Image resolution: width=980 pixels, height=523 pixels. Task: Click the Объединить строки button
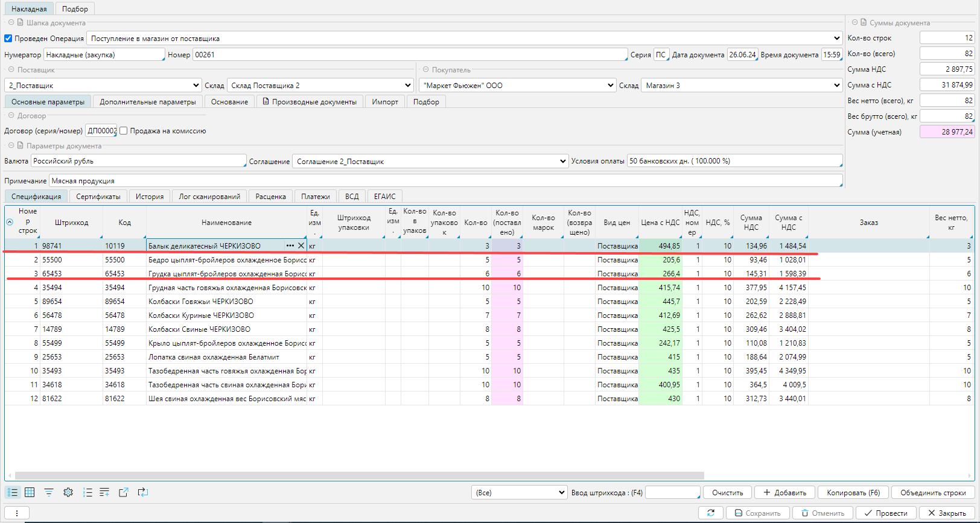(932, 492)
